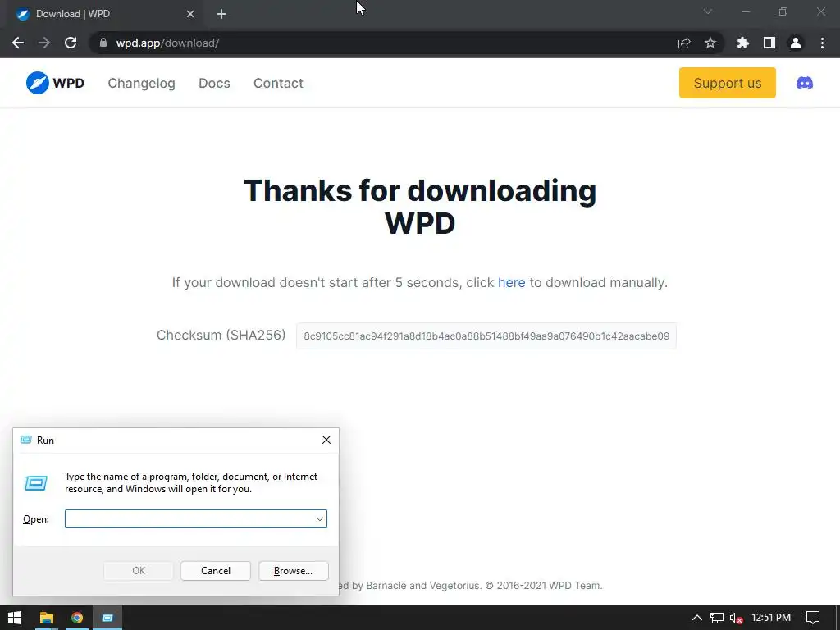Expand the Run dialog Open dropdown
The width and height of the screenshot is (840, 630).
point(319,518)
